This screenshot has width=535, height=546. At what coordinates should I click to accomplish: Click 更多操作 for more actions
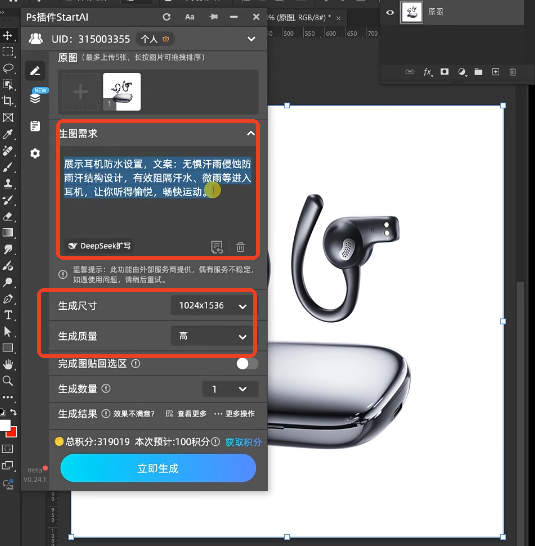pos(235,414)
